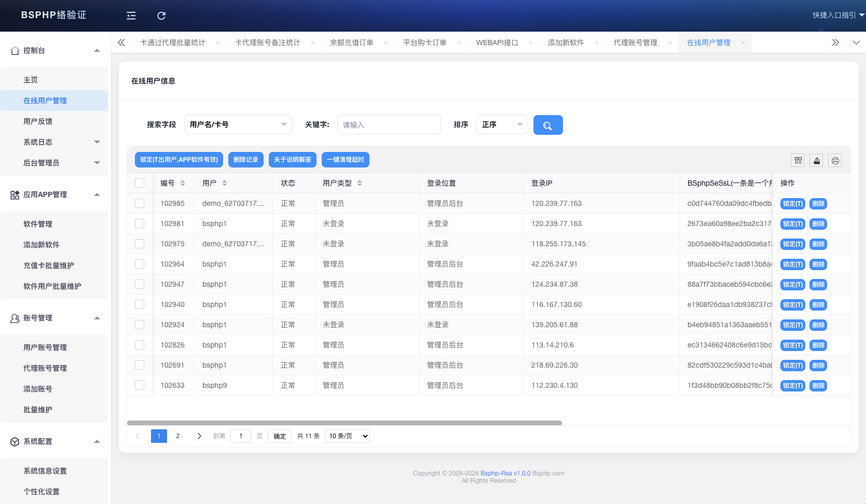Open the 快捷入口指引 dropdown
The image size is (866, 504).
pyautogui.click(x=838, y=15)
